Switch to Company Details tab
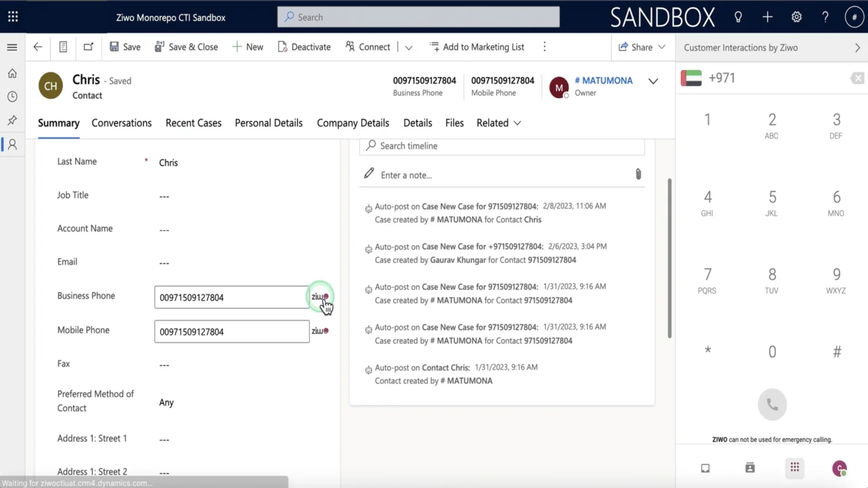 (353, 123)
